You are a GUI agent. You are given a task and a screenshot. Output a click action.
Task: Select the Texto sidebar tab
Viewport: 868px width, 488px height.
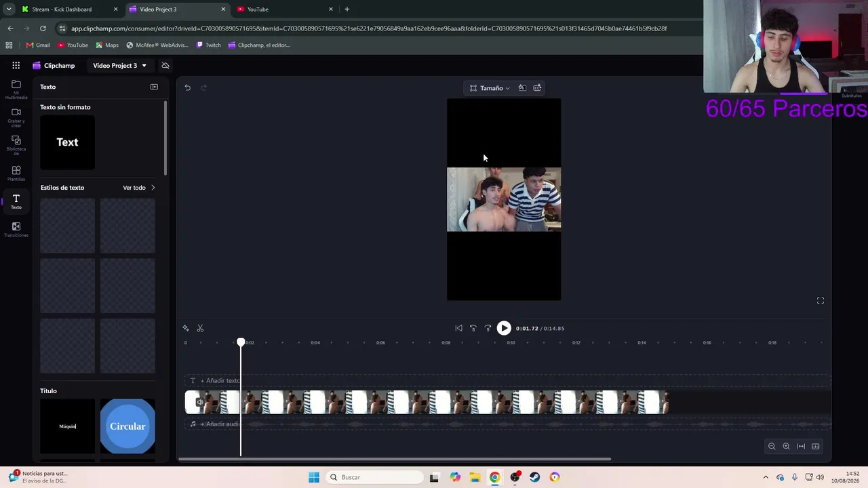coord(16,201)
